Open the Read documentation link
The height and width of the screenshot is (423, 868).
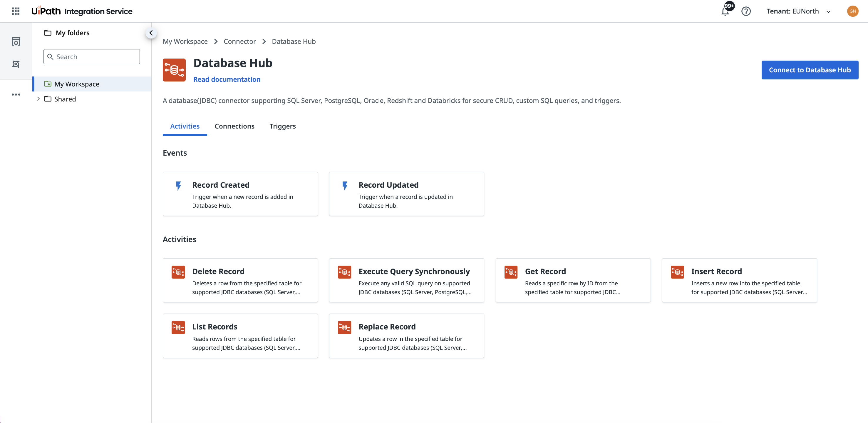coord(227,79)
